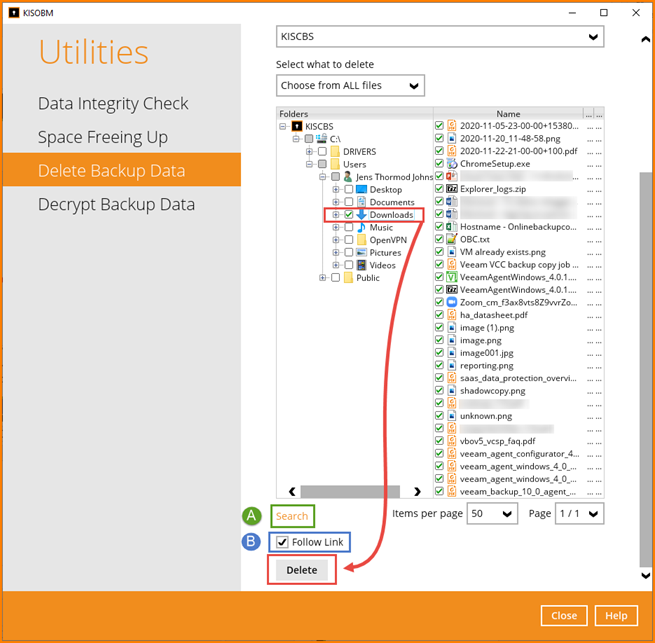Click the ChromeSetup.exe file icon

click(x=452, y=164)
